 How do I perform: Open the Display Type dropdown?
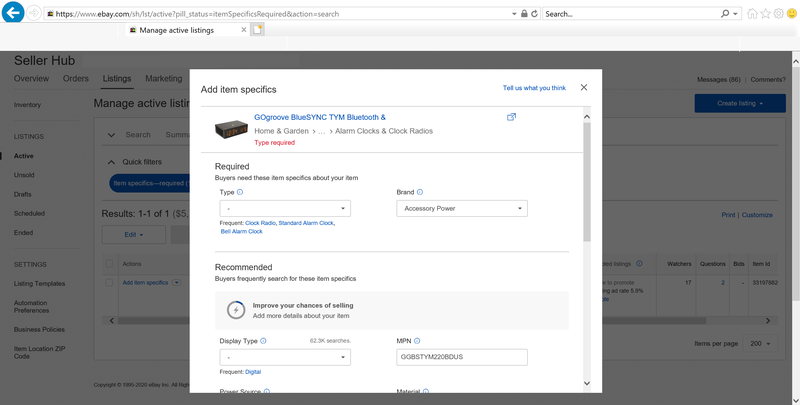[x=285, y=358]
